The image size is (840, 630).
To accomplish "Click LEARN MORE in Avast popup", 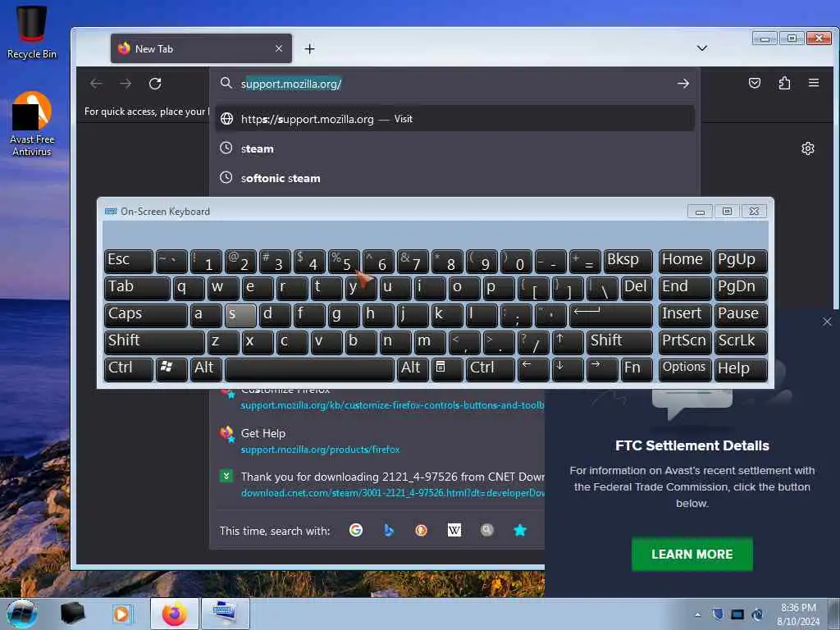I will tap(692, 554).
